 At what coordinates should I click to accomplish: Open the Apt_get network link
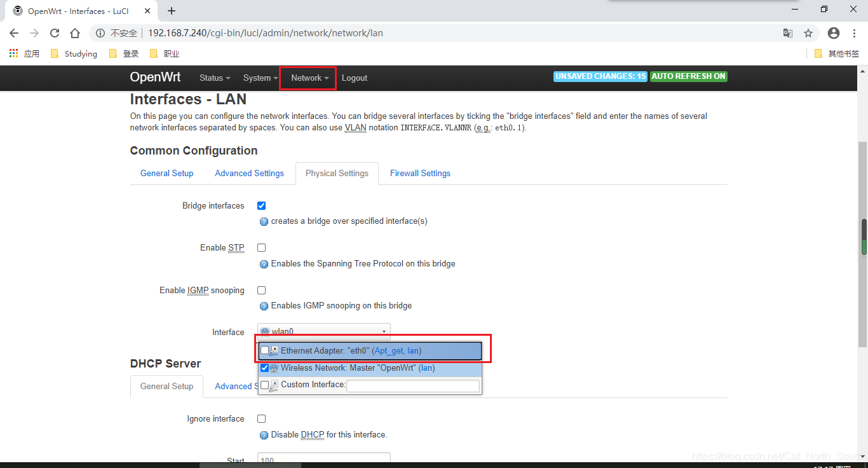pyautogui.click(x=389, y=350)
